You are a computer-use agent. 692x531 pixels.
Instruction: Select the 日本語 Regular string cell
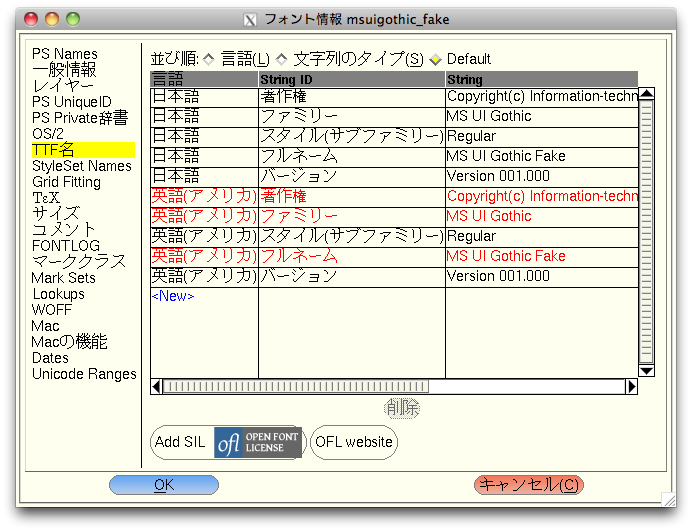[x=542, y=136]
